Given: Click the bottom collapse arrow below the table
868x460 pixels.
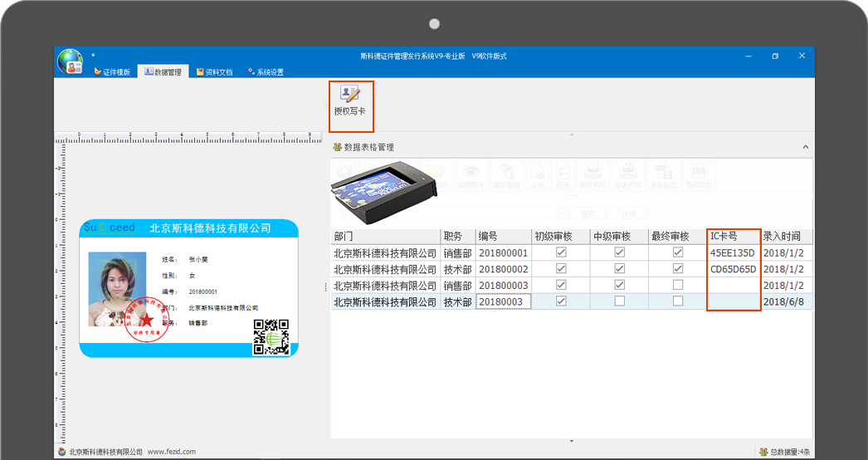Looking at the screenshot, I should pyautogui.click(x=572, y=441).
